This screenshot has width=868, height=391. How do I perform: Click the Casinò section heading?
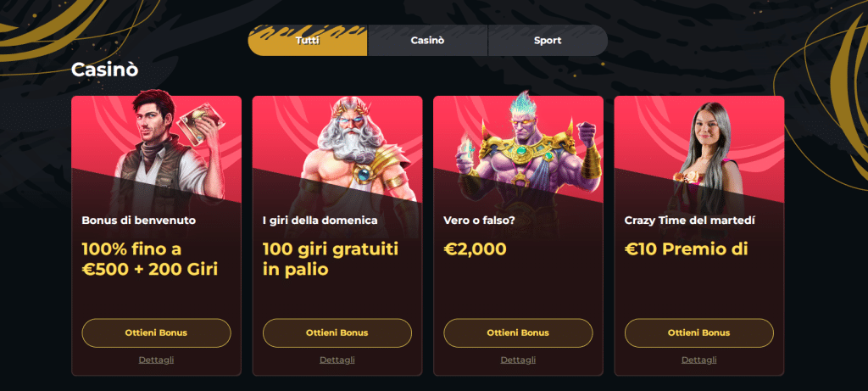click(x=104, y=70)
